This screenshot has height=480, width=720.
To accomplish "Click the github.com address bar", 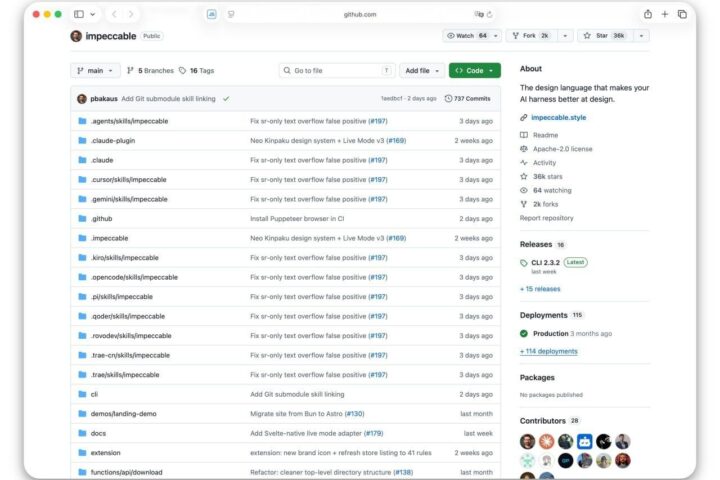I will (360, 14).
